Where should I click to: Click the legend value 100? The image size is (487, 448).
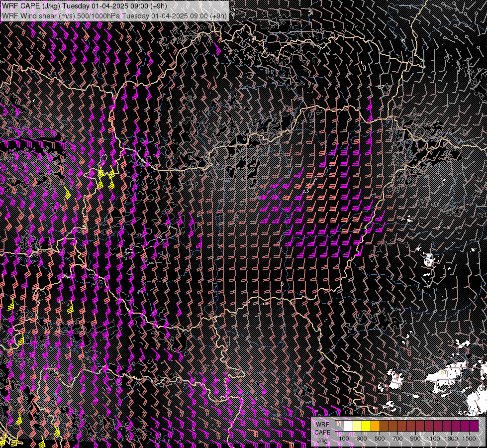click(x=344, y=439)
